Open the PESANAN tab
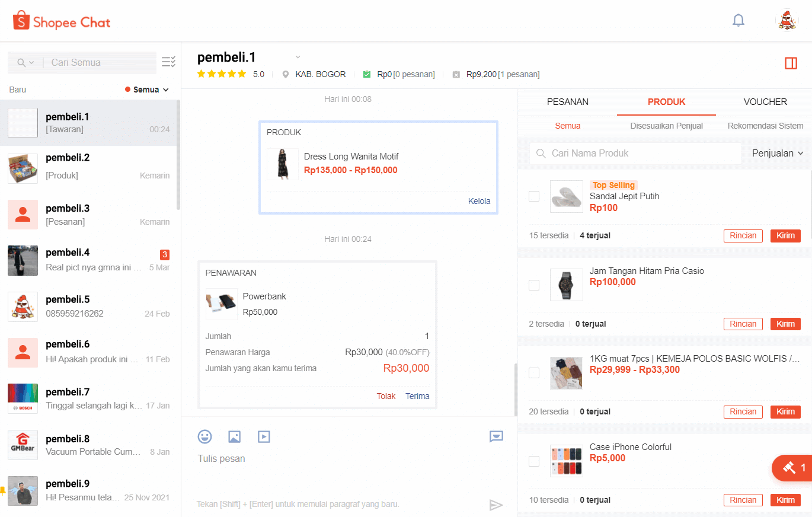The width and height of the screenshot is (812, 517). (x=567, y=102)
